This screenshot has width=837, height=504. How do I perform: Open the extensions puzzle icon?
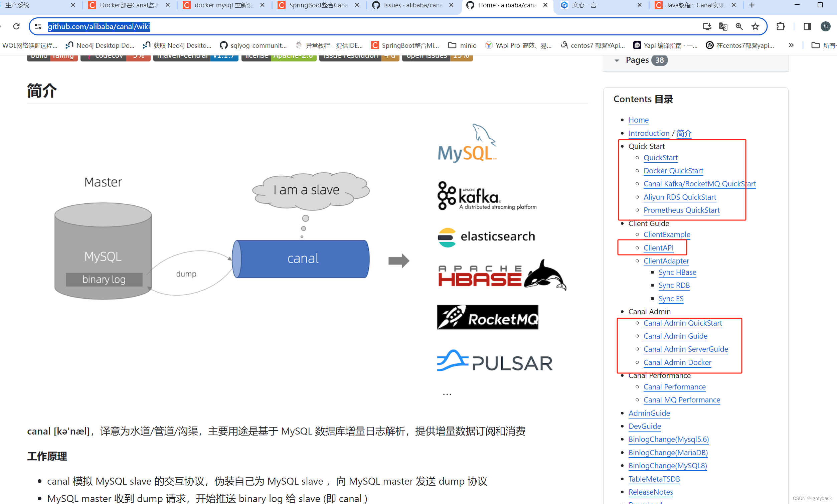pos(781,26)
